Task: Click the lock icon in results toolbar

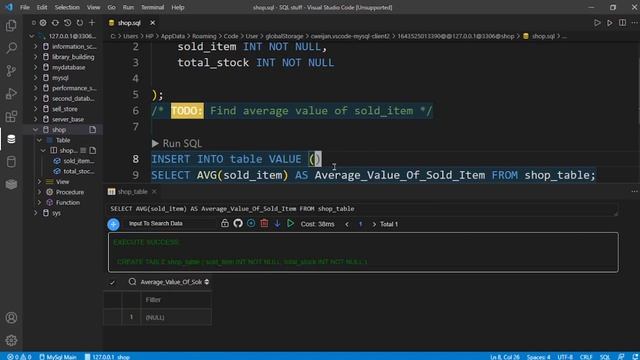Action: [x=224, y=223]
